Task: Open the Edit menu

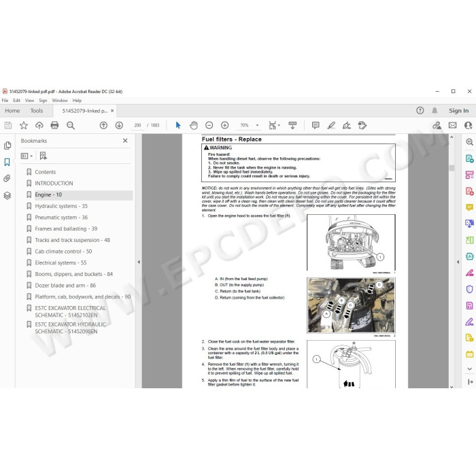Action: tap(16, 101)
